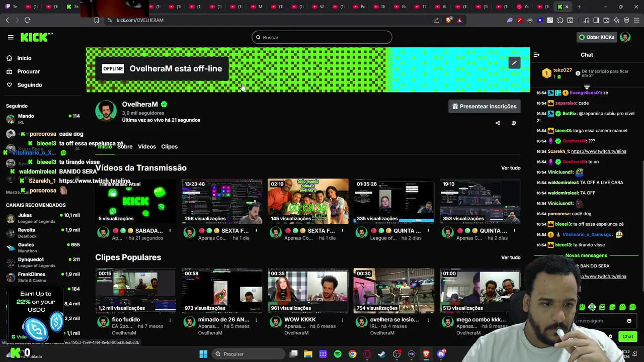Edit the channel banner with pencil icon

[514, 63]
